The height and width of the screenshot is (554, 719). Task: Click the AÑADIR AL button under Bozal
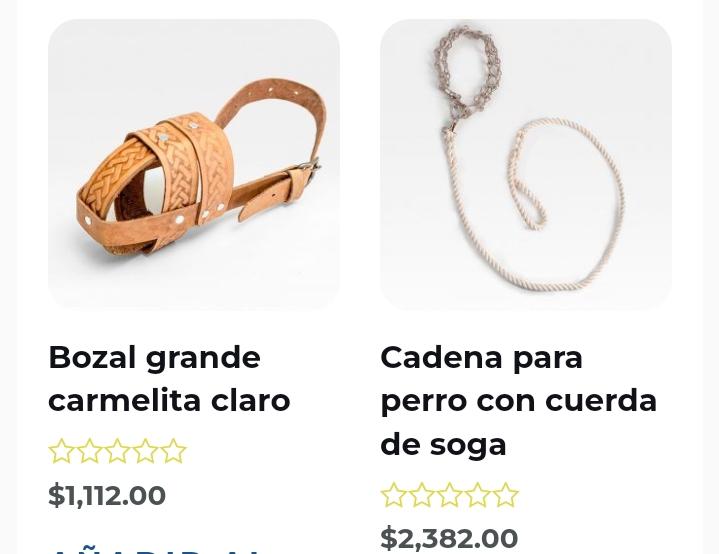click(x=156, y=549)
